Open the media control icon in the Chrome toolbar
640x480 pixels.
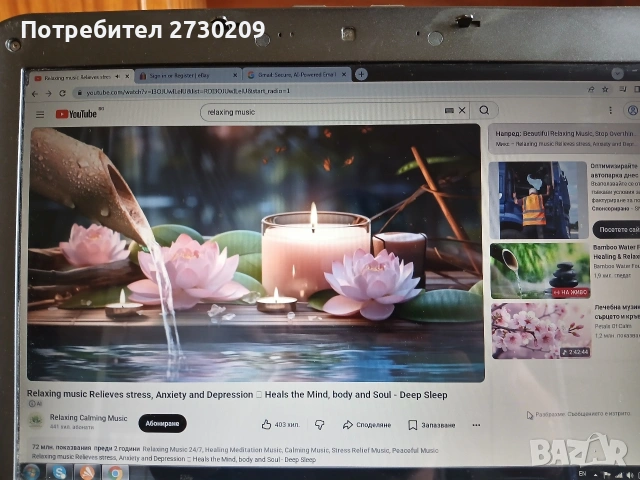click(622, 89)
